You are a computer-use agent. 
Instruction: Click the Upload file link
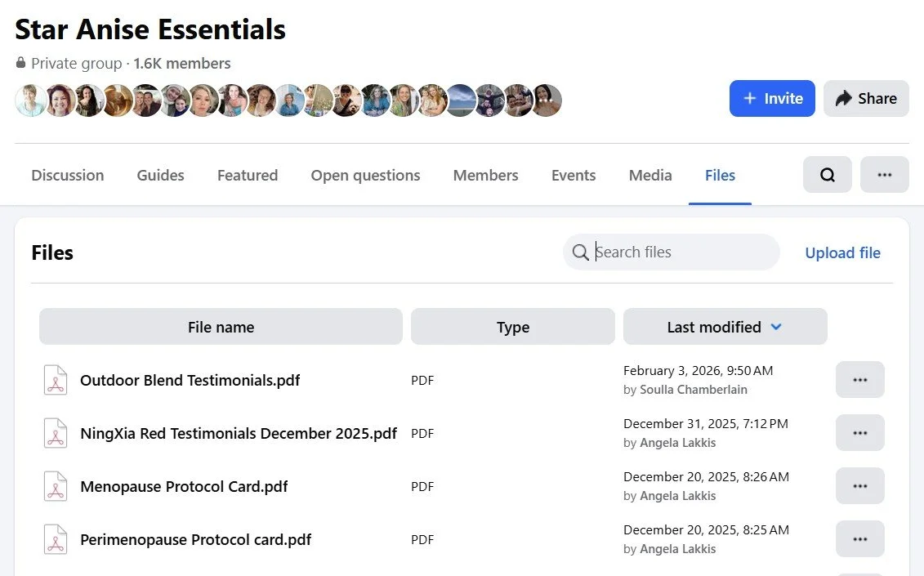pyautogui.click(x=842, y=253)
